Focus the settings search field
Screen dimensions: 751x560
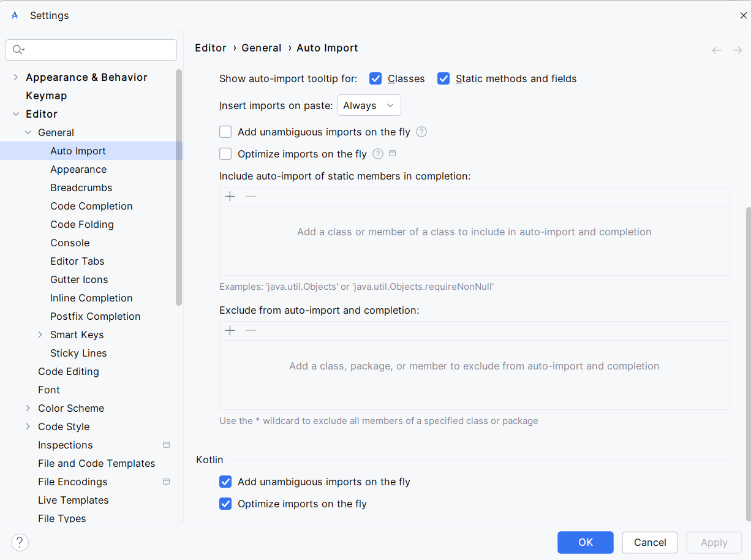pos(98,50)
